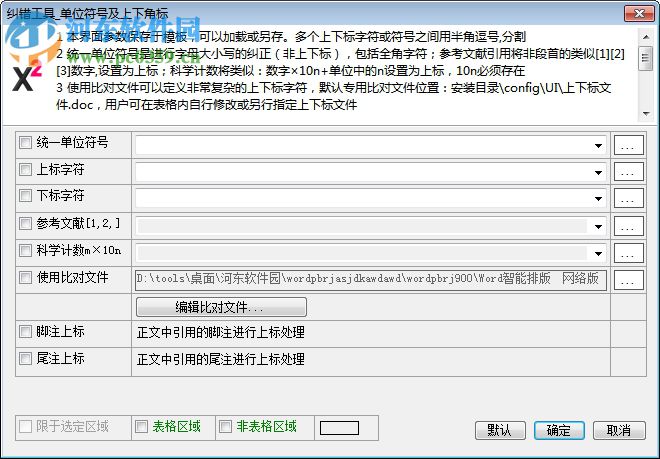Confirm with the 确定 button
Viewport: 660px width, 459px height.
click(x=559, y=430)
